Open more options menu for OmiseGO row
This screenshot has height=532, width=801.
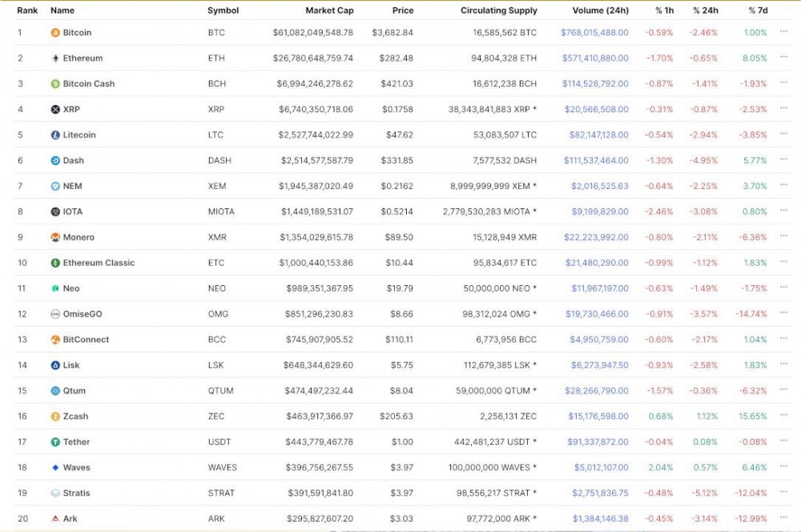point(783,312)
